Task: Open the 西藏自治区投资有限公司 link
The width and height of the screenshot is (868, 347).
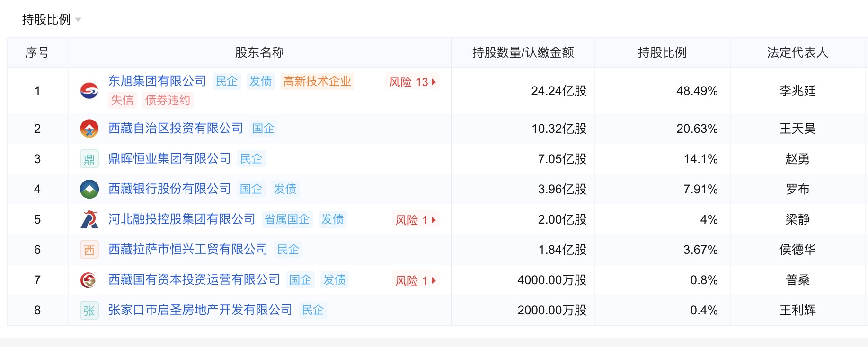Action: click(x=176, y=129)
